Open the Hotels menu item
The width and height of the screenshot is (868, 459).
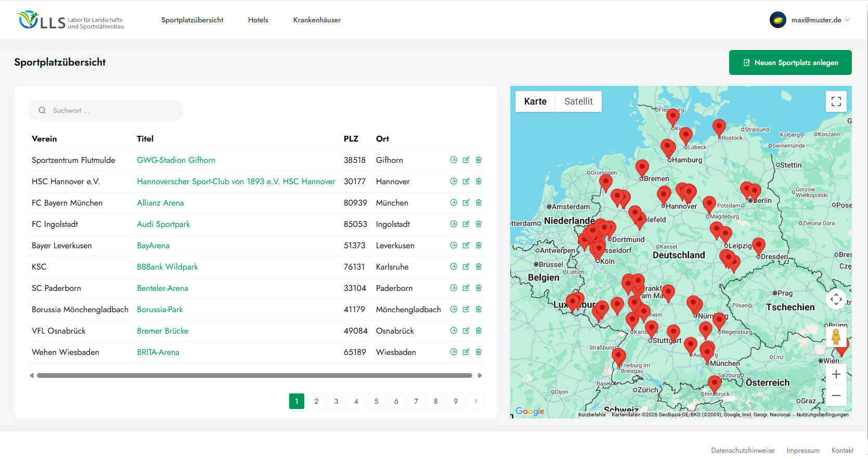pyautogui.click(x=258, y=20)
